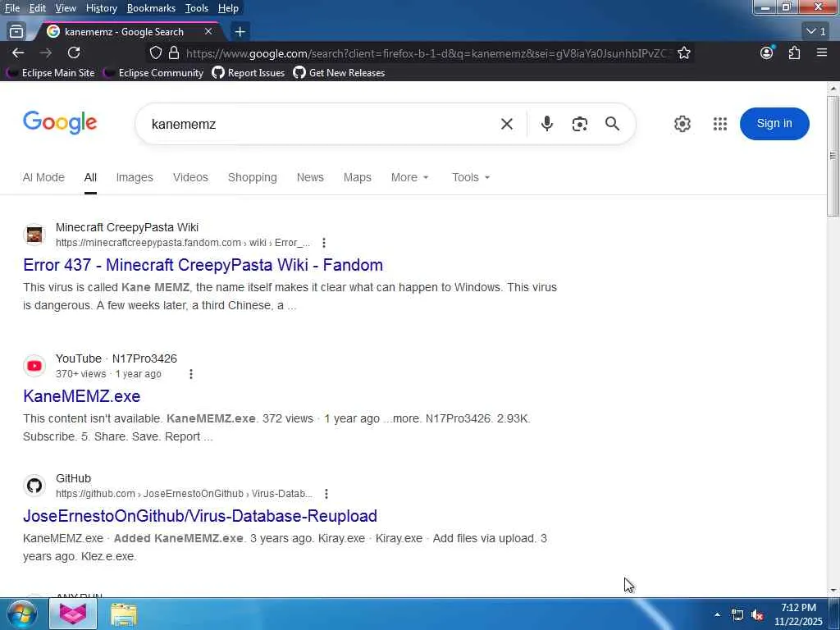Click the Google logo
Screen dimensions: 840x630
click(x=60, y=123)
